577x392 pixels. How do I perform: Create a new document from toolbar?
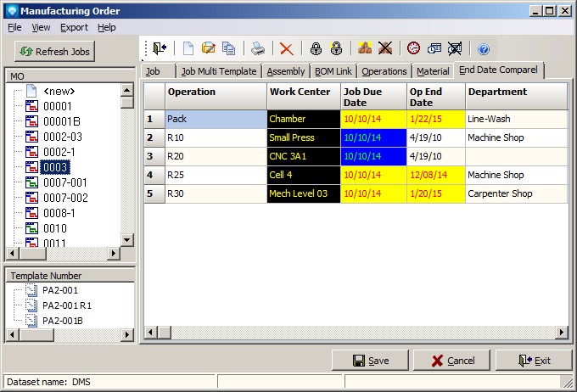(x=188, y=49)
